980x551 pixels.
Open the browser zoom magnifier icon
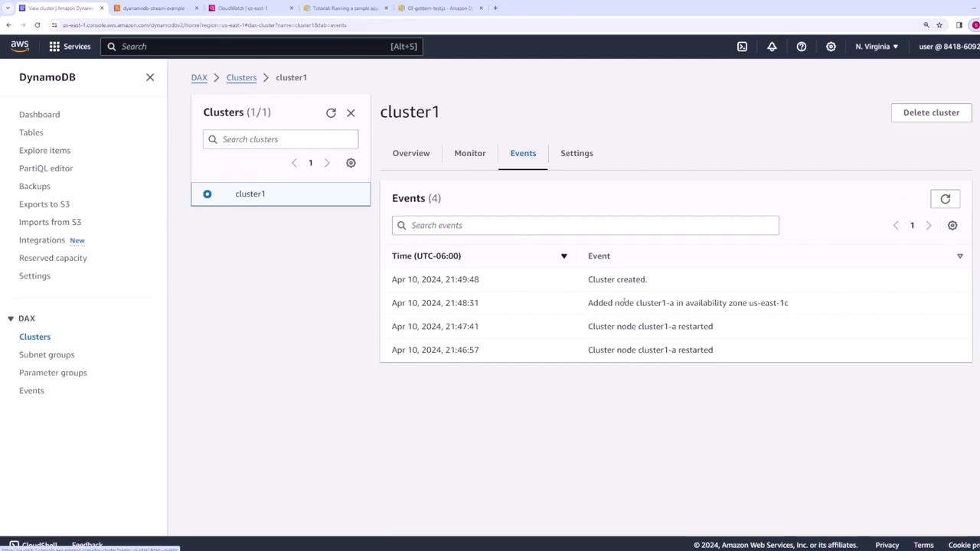pos(926,25)
